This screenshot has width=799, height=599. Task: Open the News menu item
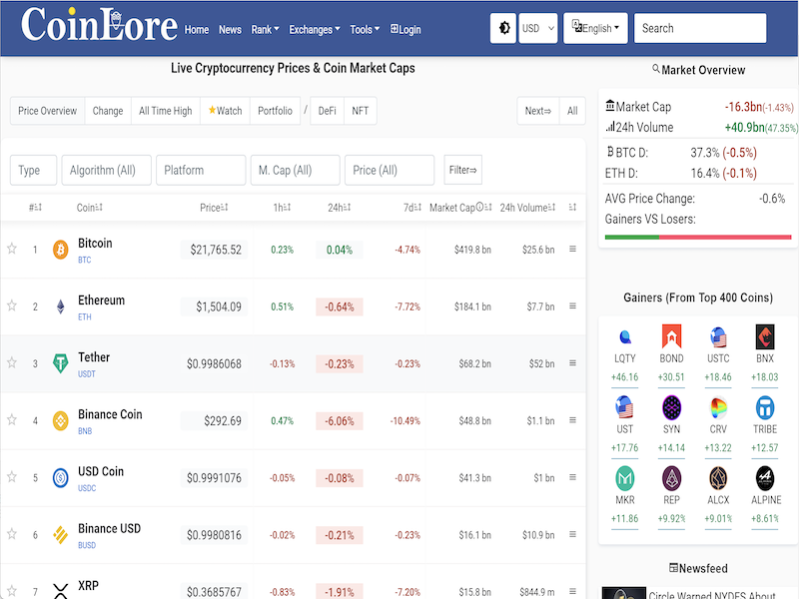click(230, 30)
